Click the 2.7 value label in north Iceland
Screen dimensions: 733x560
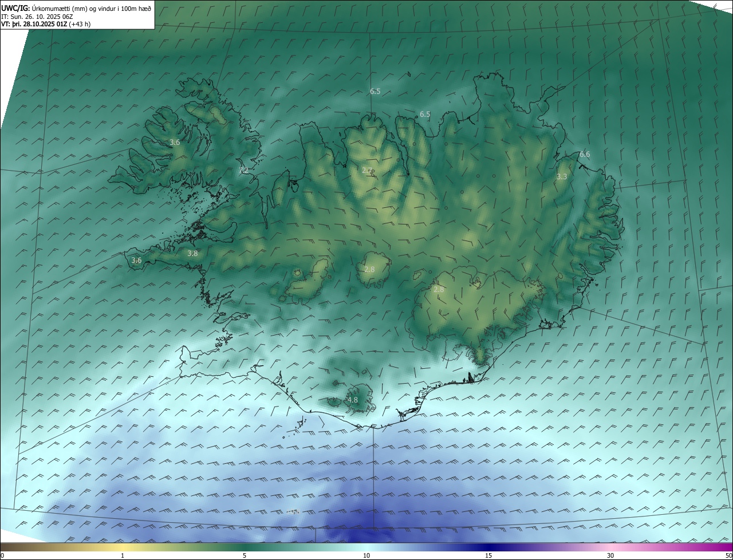[x=368, y=170]
